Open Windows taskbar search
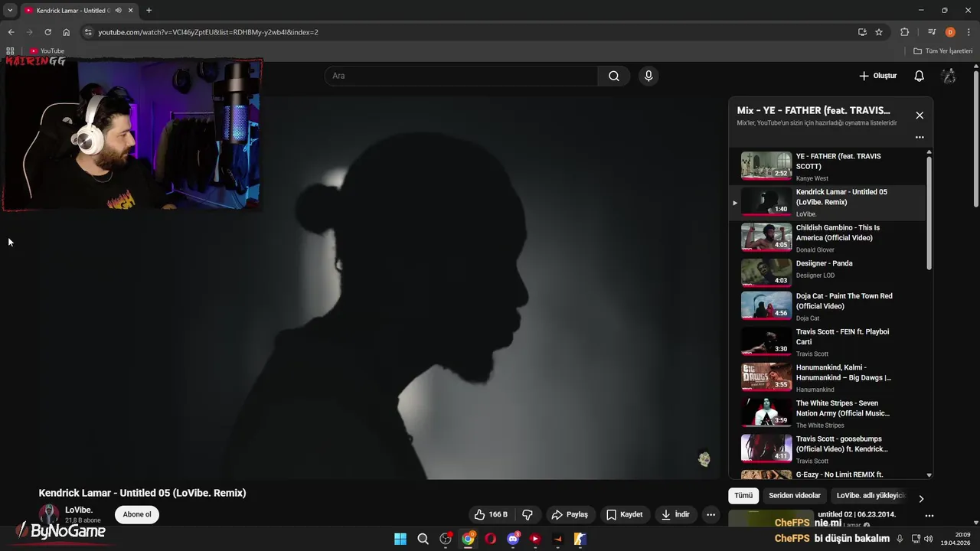 click(x=423, y=539)
